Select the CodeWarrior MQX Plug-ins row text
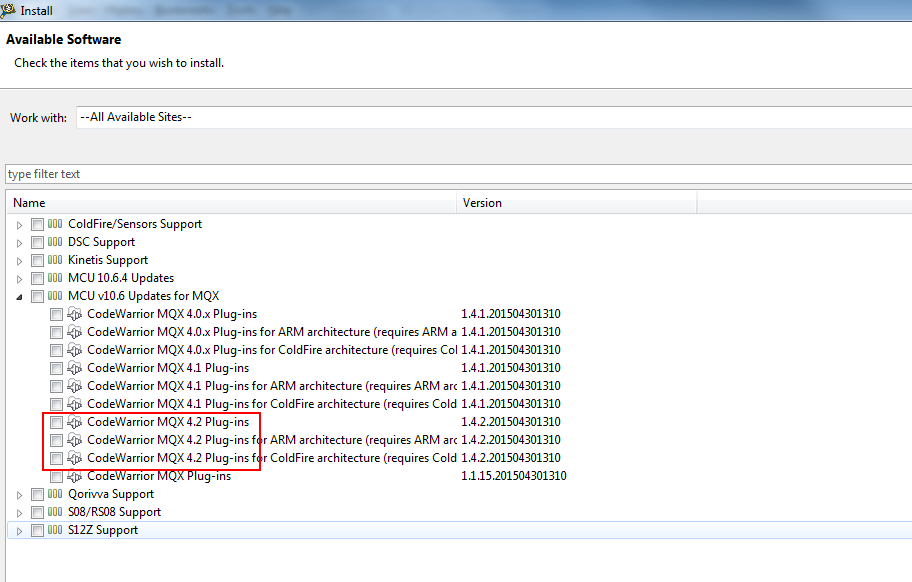 [159, 476]
